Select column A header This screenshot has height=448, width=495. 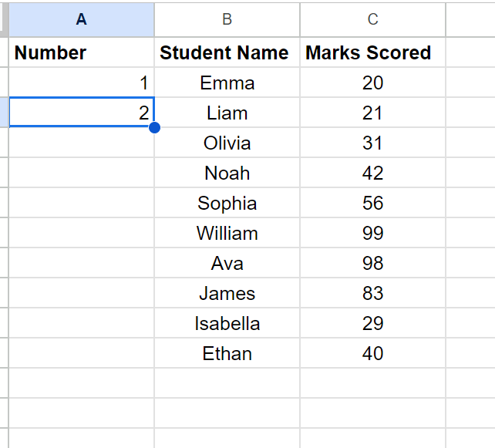(81, 19)
